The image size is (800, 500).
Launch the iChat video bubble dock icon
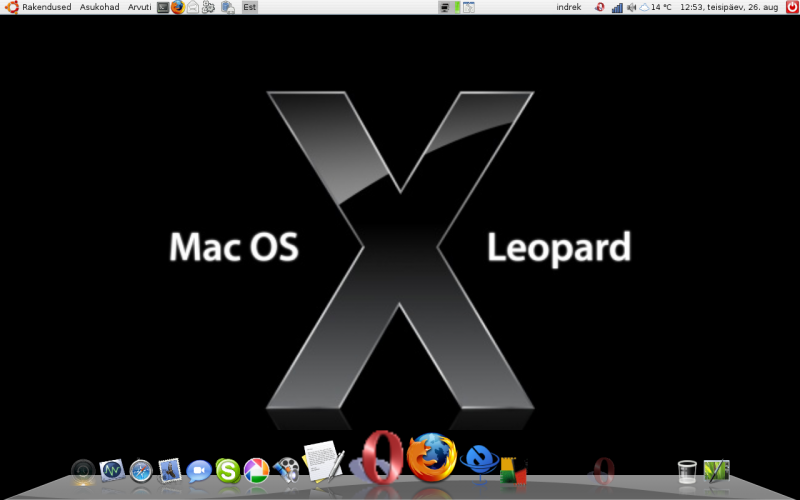click(199, 471)
